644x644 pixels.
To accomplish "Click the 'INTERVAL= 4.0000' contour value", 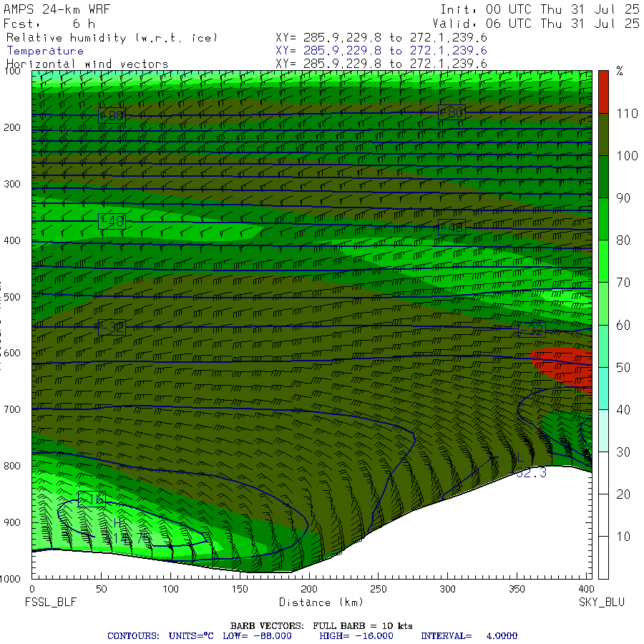I will point(469,636).
